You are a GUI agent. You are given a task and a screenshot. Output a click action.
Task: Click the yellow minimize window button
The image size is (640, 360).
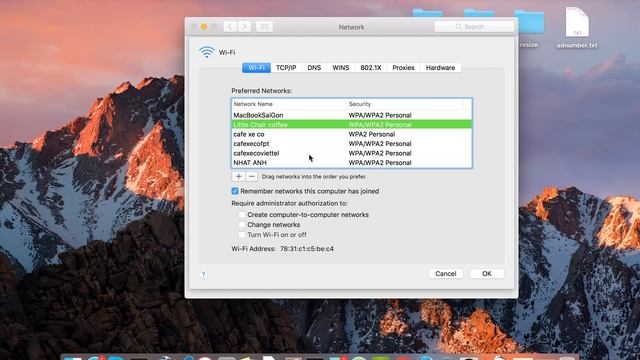click(204, 27)
